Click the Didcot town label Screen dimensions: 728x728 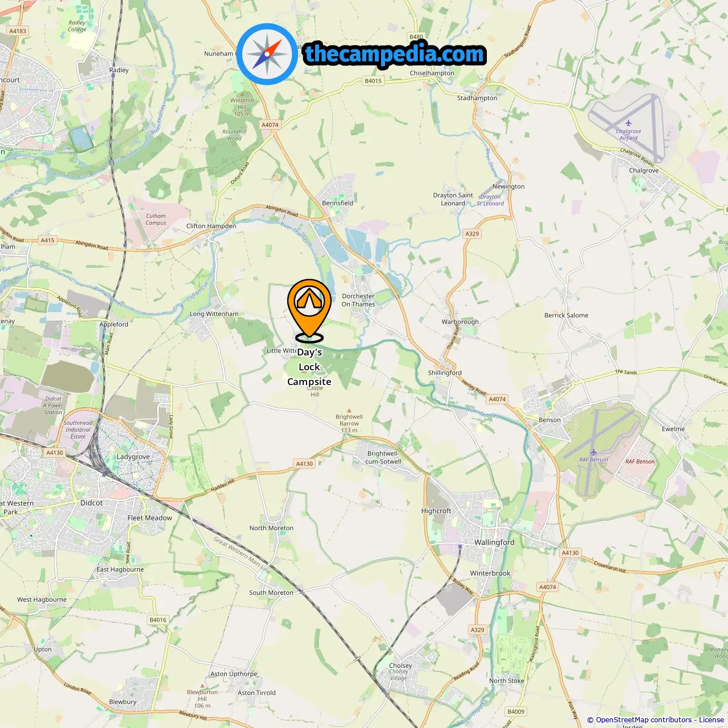[x=92, y=503]
